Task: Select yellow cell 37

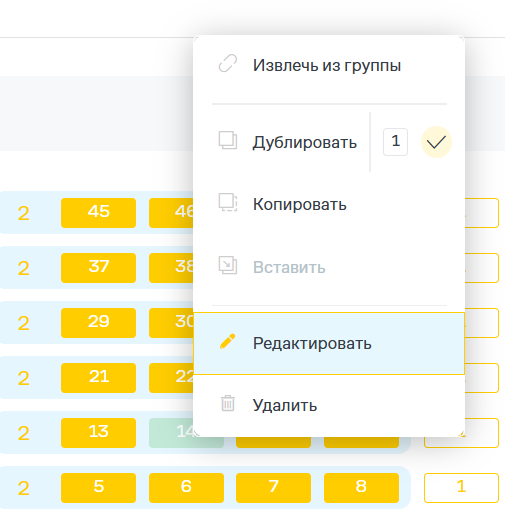Action: tap(98, 268)
